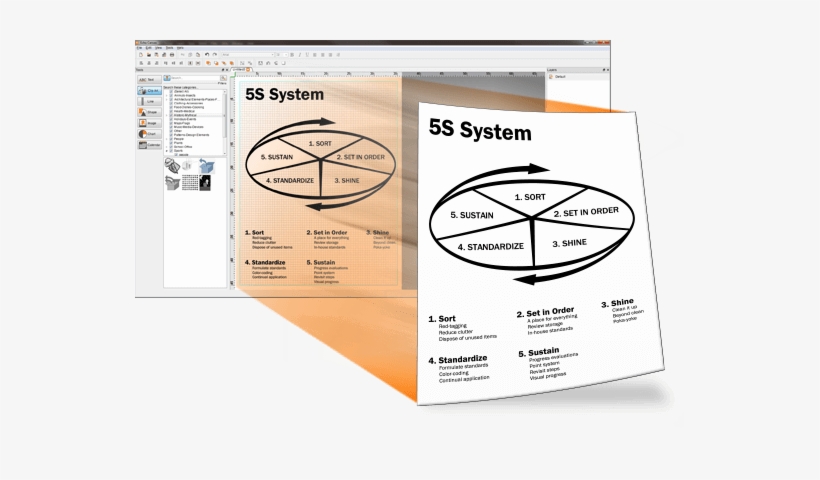Toggle the Holidays-Events category checkbox
This screenshot has height=480, width=820.
[x=171, y=119]
